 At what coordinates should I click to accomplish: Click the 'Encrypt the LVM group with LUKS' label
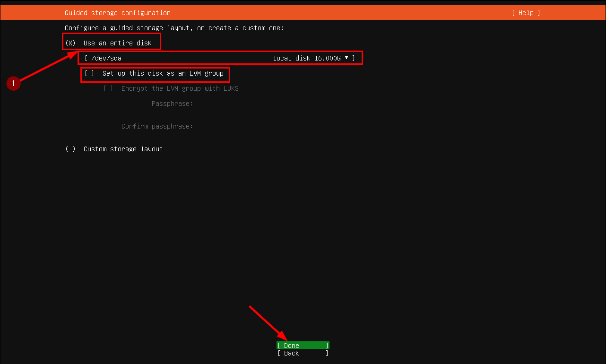[180, 88]
